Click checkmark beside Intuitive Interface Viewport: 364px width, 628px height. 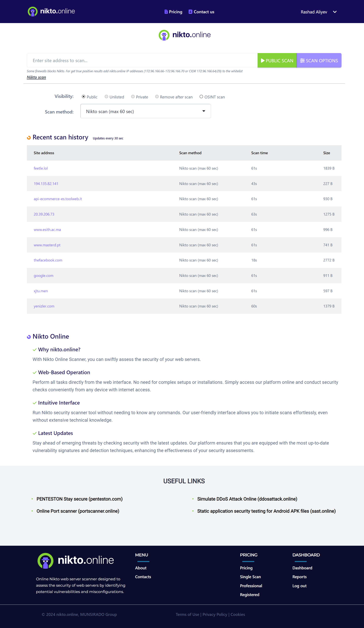tap(35, 403)
